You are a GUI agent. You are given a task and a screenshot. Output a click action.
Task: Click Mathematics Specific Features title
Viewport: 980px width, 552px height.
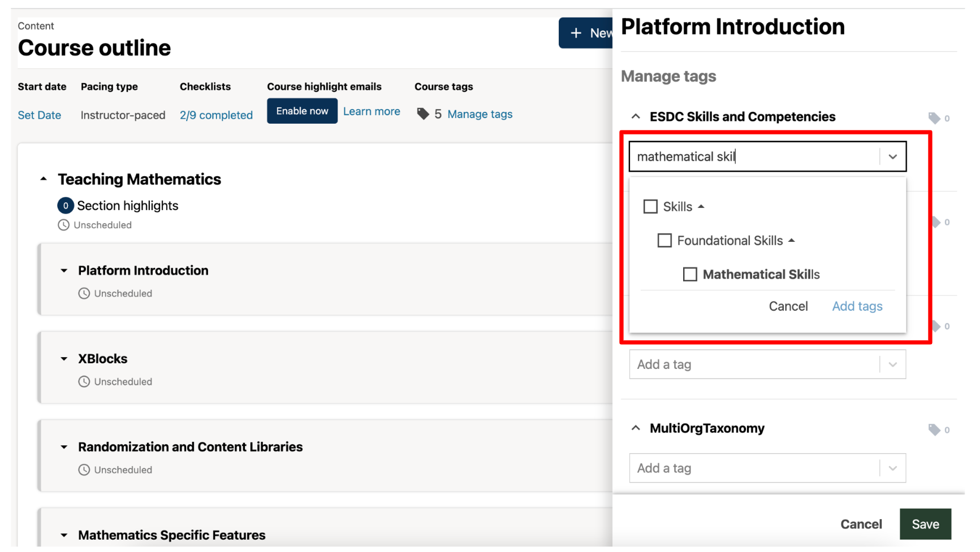[171, 535]
